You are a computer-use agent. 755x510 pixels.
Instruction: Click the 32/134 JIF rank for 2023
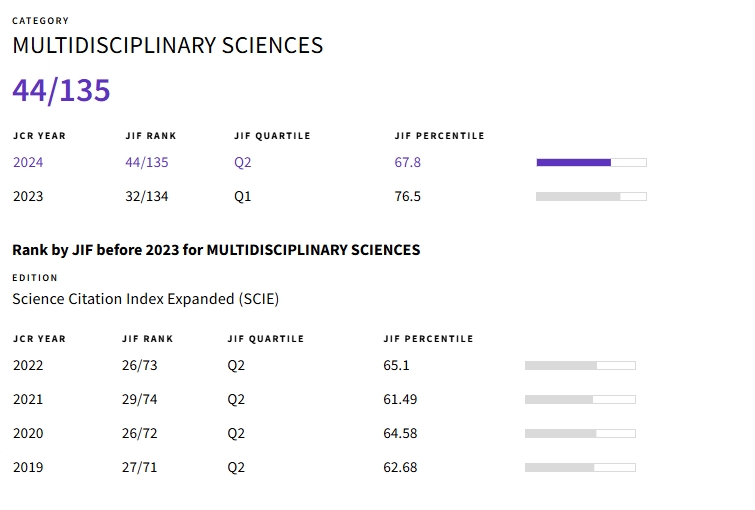(x=146, y=196)
